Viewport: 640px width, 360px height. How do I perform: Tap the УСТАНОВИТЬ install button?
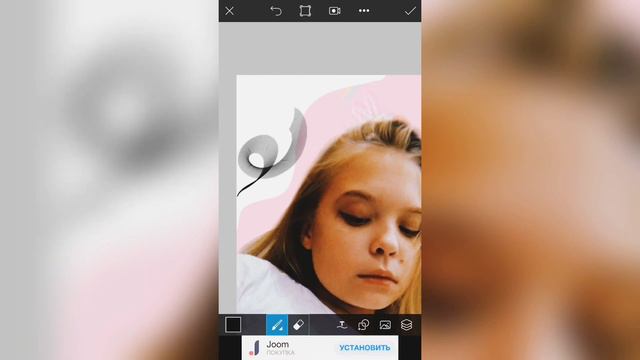click(x=365, y=348)
